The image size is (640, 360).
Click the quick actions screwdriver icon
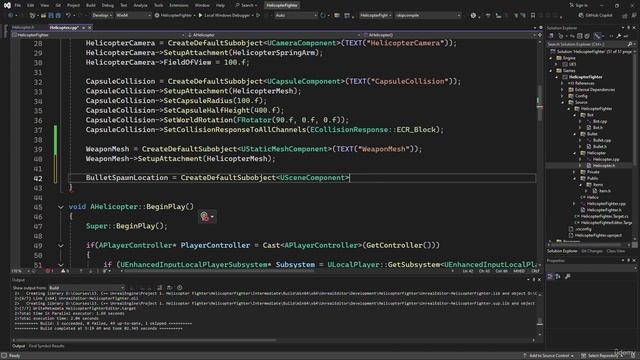point(207,216)
